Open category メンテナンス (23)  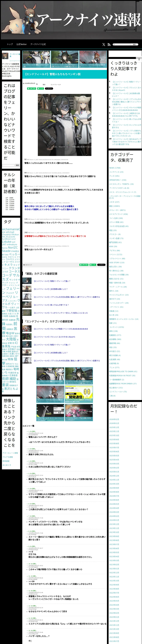coord(116,172)
